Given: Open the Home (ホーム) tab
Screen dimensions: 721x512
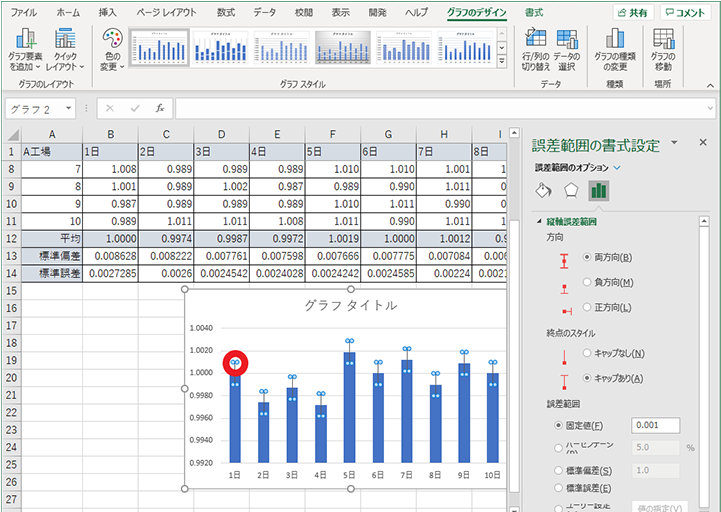Looking at the screenshot, I should 68,12.
